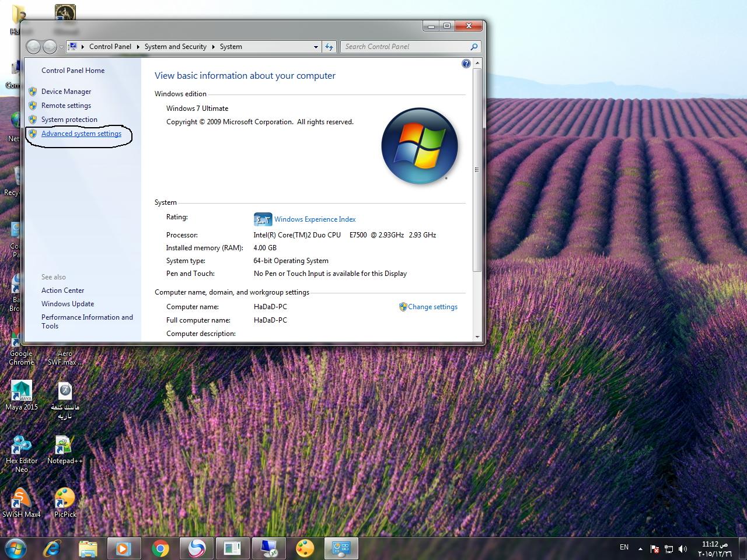Open the Arabic-named desktop file icon
This screenshot has height=560, width=747.
65,401
